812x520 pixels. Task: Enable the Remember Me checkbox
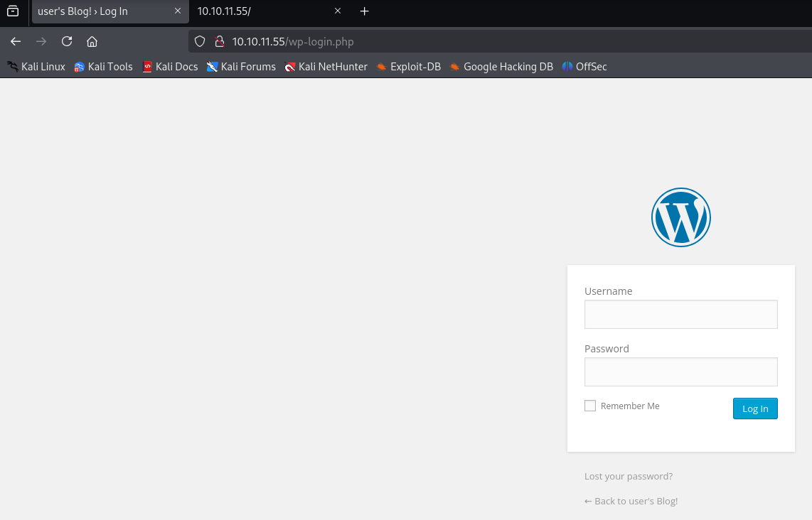click(x=590, y=406)
